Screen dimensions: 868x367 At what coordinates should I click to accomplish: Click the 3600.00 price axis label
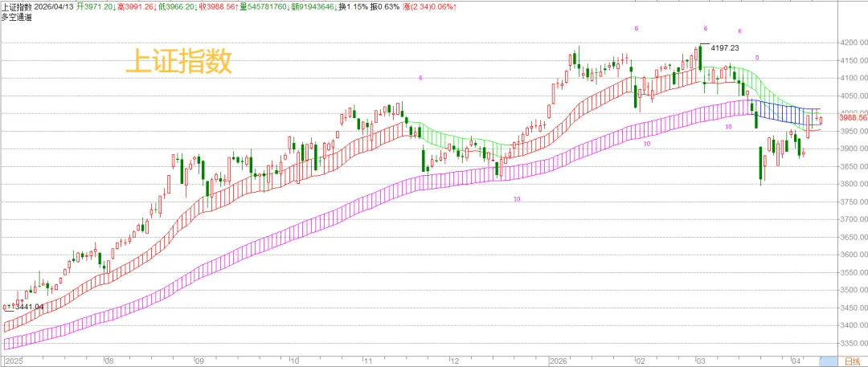tap(853, 255)
